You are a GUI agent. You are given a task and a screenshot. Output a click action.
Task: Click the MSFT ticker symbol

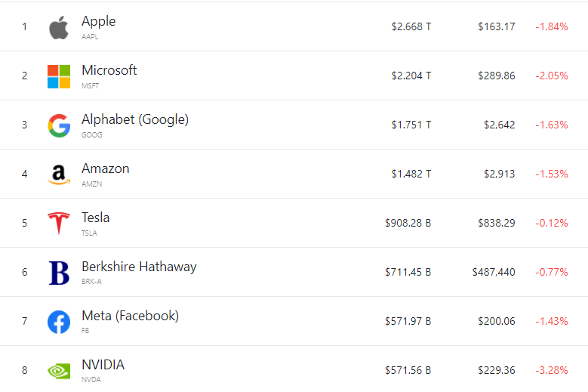(x=90, y=85)
